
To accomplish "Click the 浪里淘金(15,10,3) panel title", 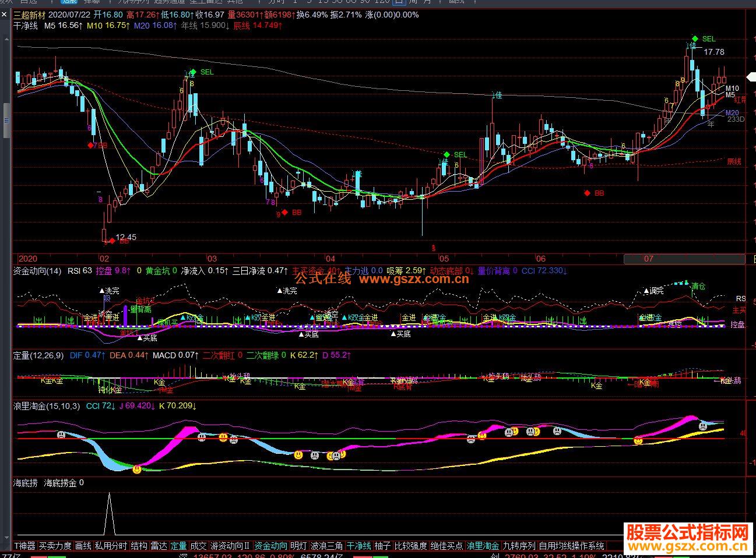I will pyautogui.click(x=47, y=406).
